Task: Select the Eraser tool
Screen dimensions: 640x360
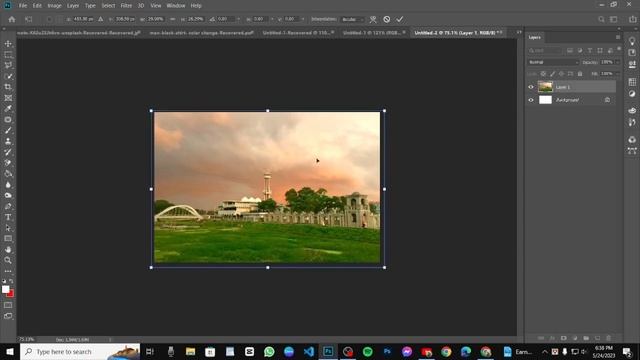Action: tap(8, 163)
